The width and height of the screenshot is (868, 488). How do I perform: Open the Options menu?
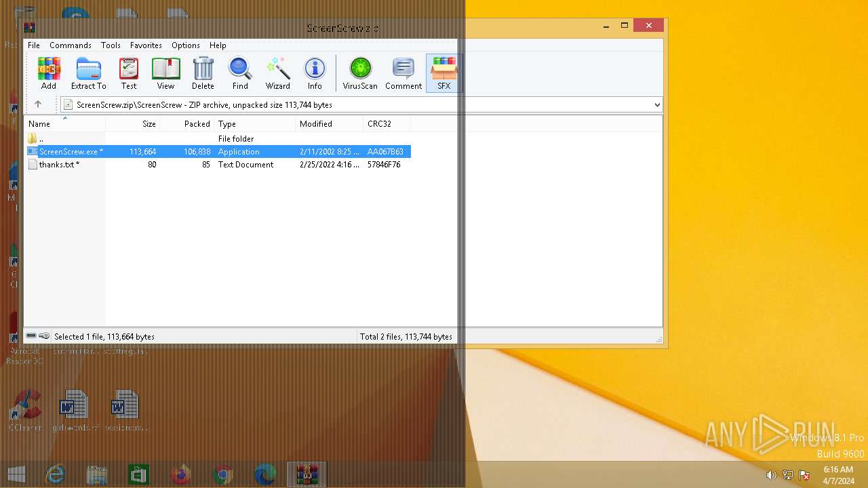coord(186,45)
